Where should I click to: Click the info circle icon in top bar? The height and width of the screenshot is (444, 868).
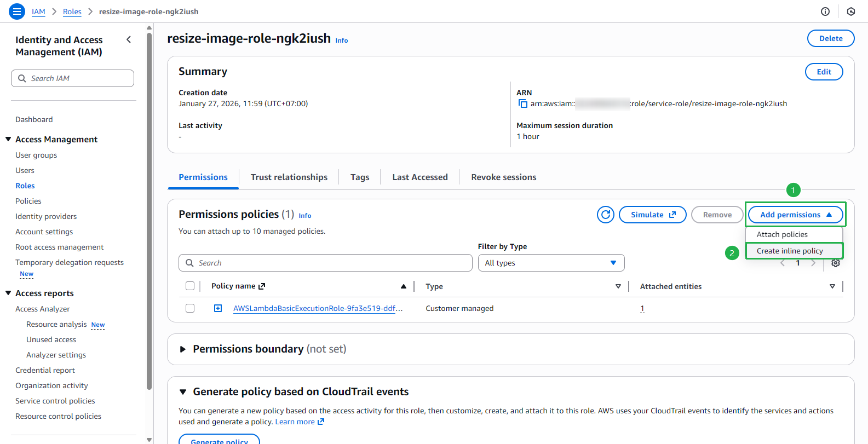(825, 11)
